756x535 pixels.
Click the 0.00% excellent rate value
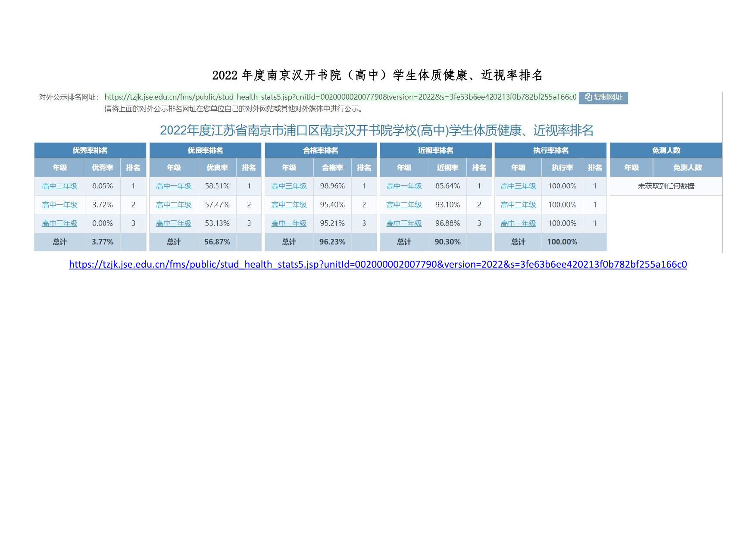pyautogui.click(x=103, y=223)
